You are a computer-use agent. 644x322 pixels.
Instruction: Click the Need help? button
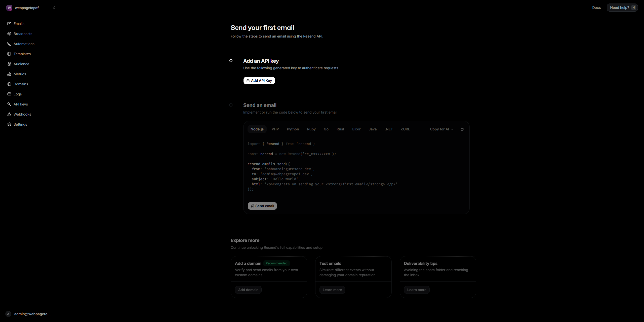tap(622, 8)
